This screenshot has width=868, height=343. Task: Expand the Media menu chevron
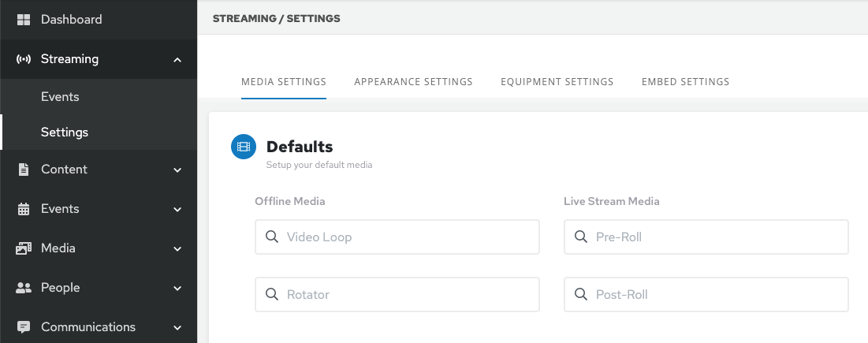[x=177, y=249]
